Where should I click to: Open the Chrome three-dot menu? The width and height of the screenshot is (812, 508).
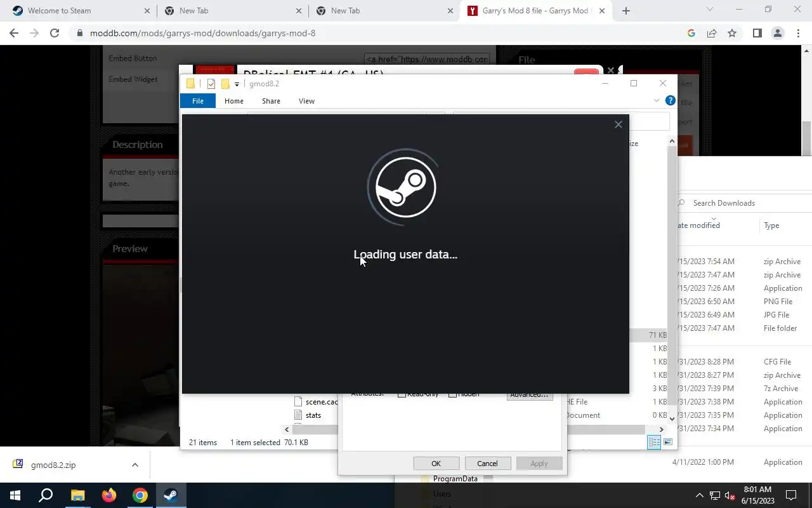[x=798, y=33]
